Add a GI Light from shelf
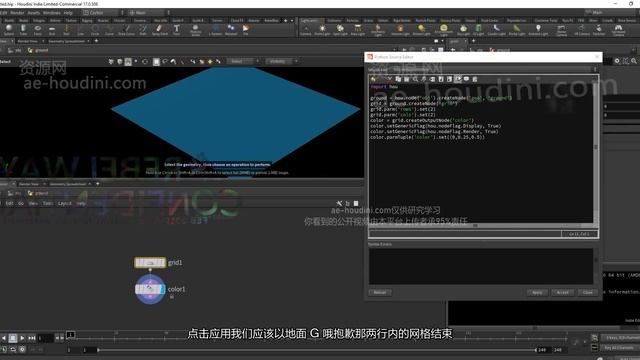 click(478, 30)
